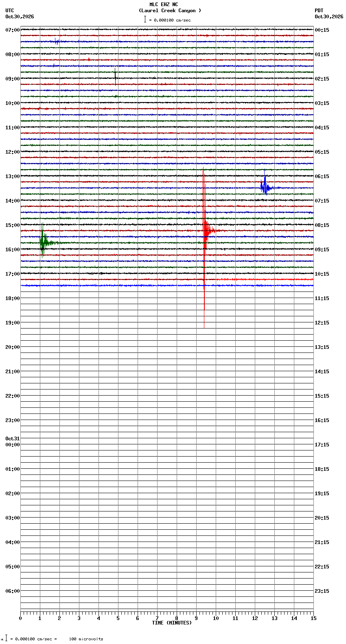Click the '18:00' UTC time label
The width and height of the screenshot is (346, 644).
12,298
